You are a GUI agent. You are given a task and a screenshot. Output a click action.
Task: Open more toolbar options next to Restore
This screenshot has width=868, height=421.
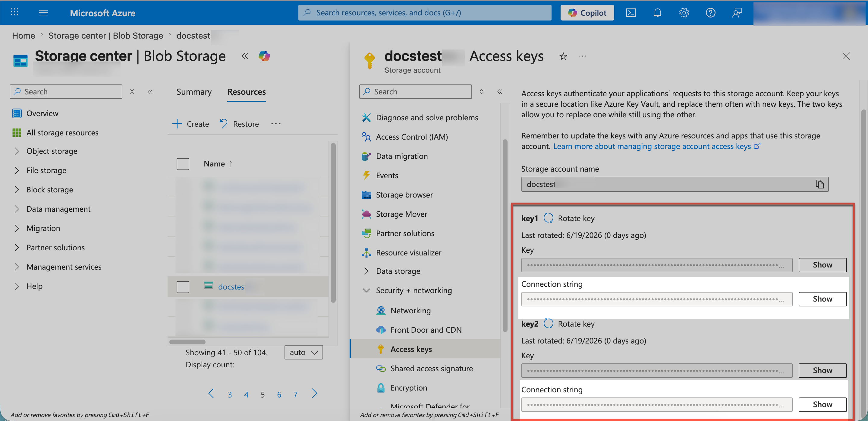276,124
